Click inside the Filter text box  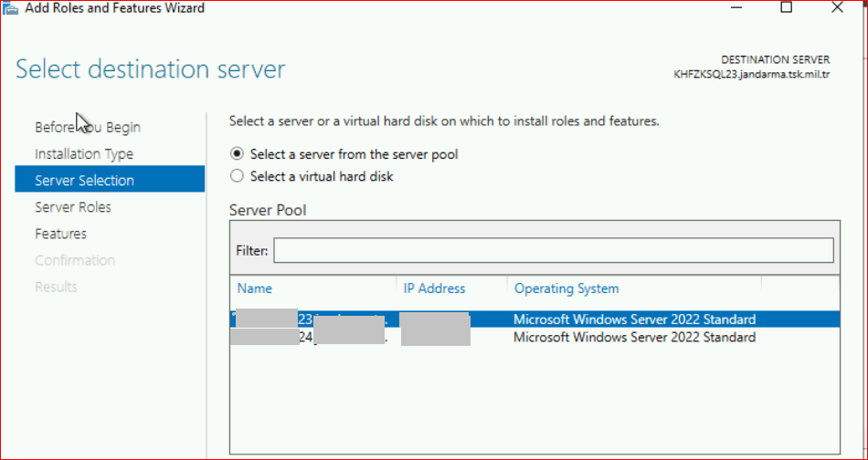pyautogui.click(x=553, y=250)
